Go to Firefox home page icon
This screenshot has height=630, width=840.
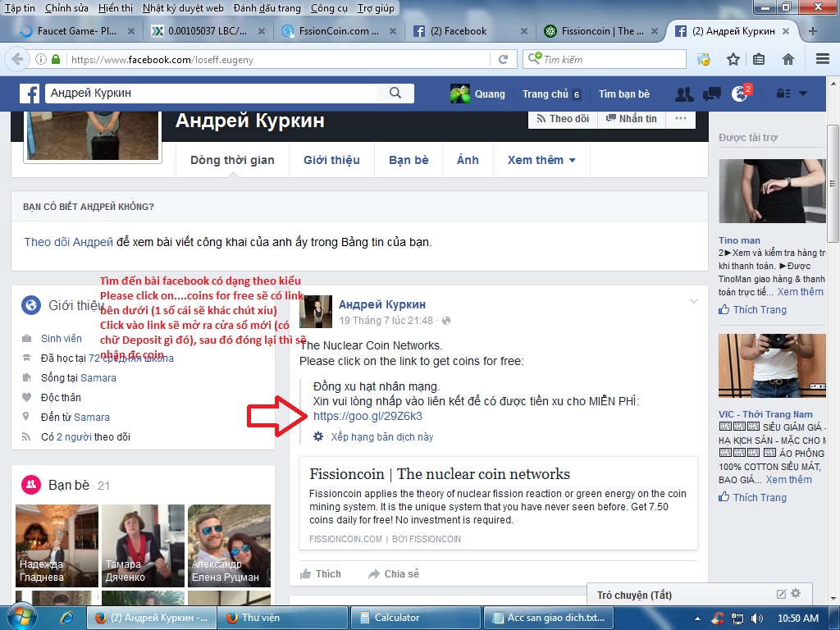788,59
